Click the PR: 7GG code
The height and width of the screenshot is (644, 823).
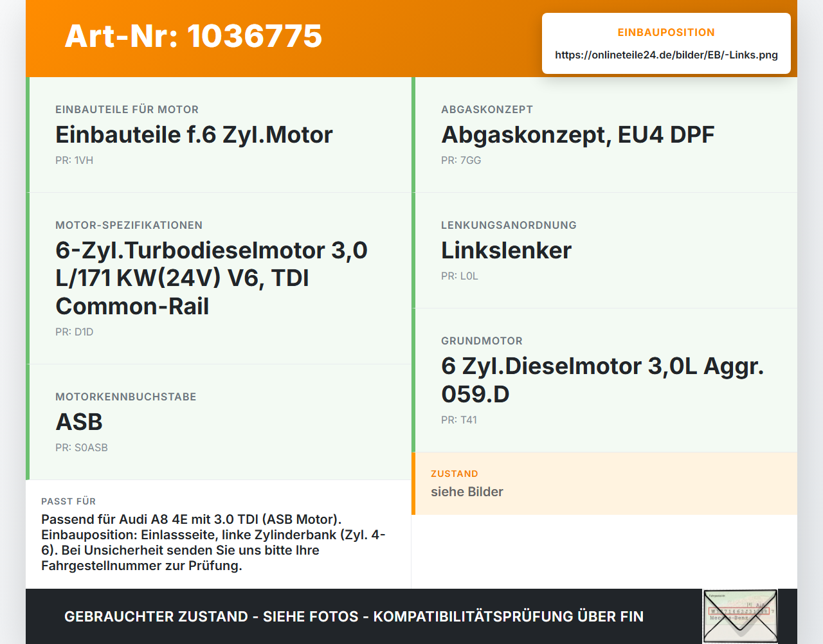[461, 160]
